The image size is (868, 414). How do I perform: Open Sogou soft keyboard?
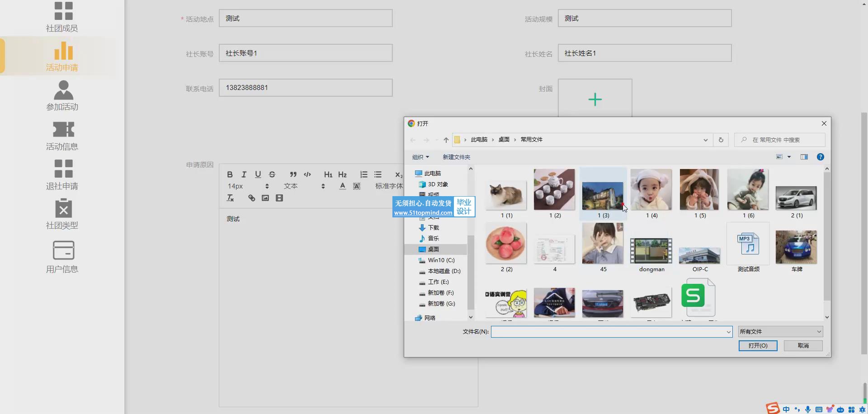819,409
